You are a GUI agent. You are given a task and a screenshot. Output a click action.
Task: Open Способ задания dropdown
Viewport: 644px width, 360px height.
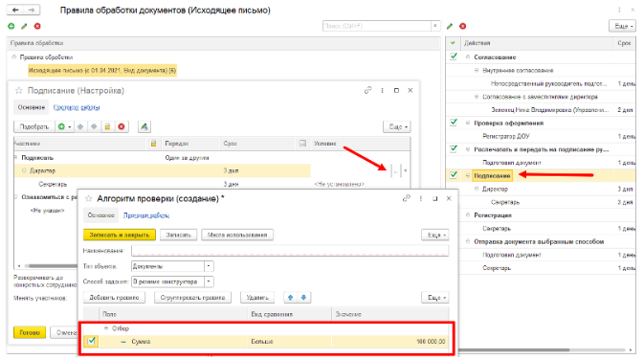click(209, 281)
